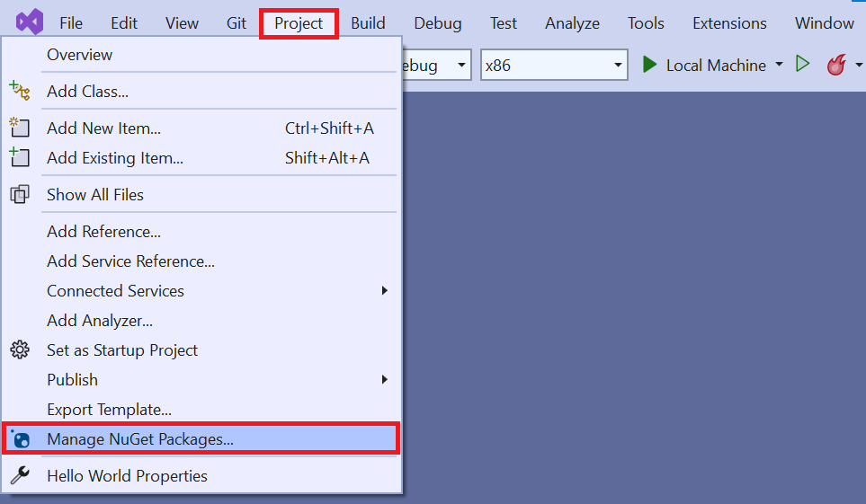Click the Hello World Properties wrench icon

[20, 475]
